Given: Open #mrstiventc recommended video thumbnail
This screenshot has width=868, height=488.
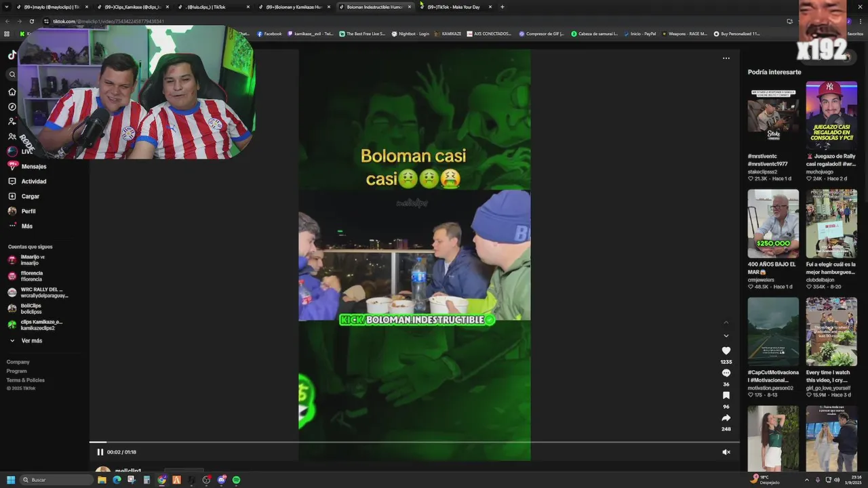Looking at the screenshot, I should click(773, 116).
